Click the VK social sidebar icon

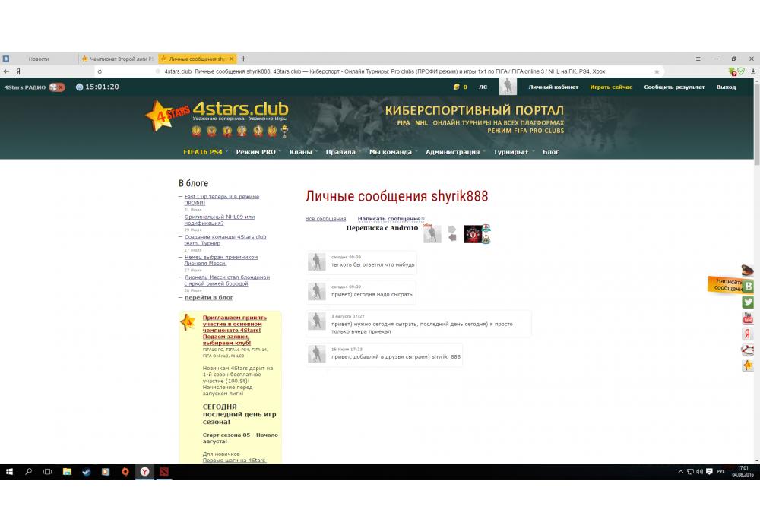click(749, 286)
